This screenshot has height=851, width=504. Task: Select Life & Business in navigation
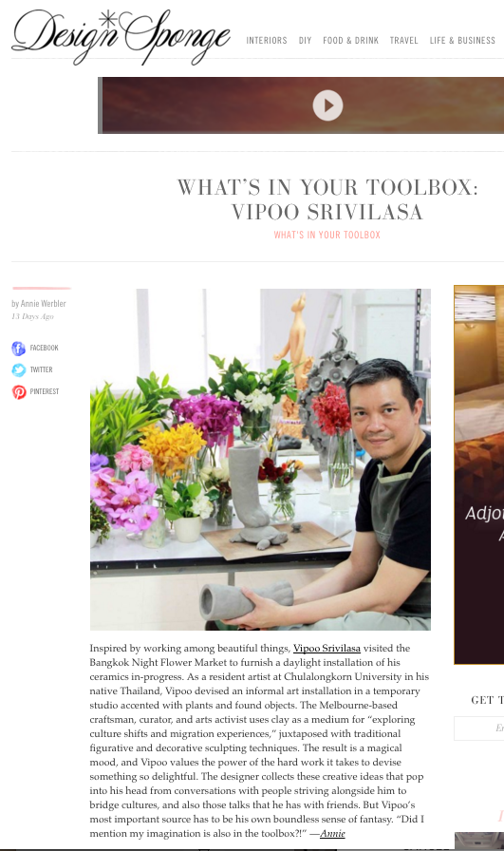462,41
